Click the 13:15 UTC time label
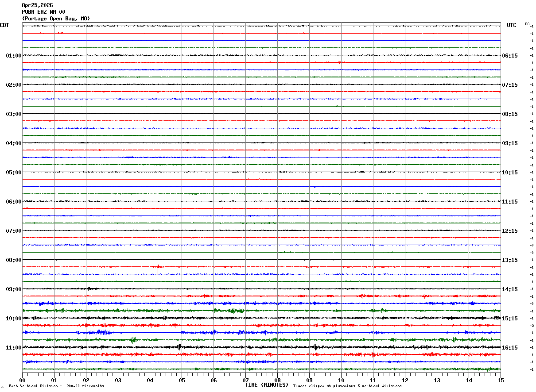The image size is (536, 392). click(x=510, y=260)
